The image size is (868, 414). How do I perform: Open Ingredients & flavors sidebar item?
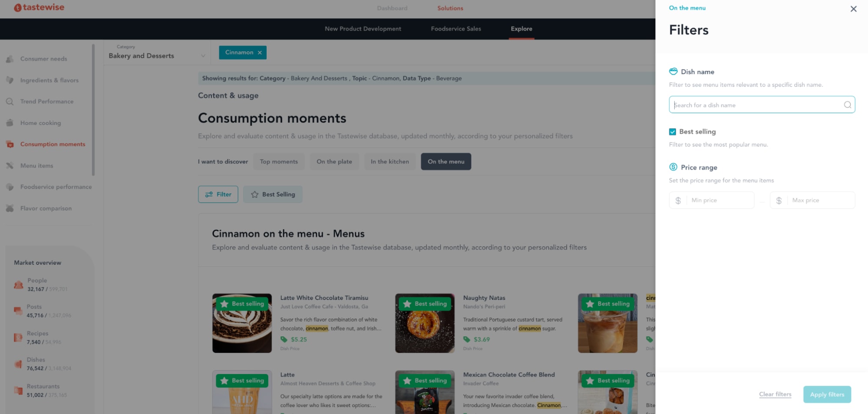tap(49, 80)
